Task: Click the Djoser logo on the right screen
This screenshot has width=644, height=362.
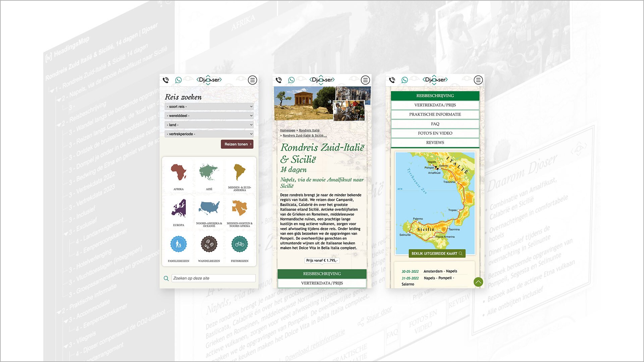Action: tap(435, 80)
